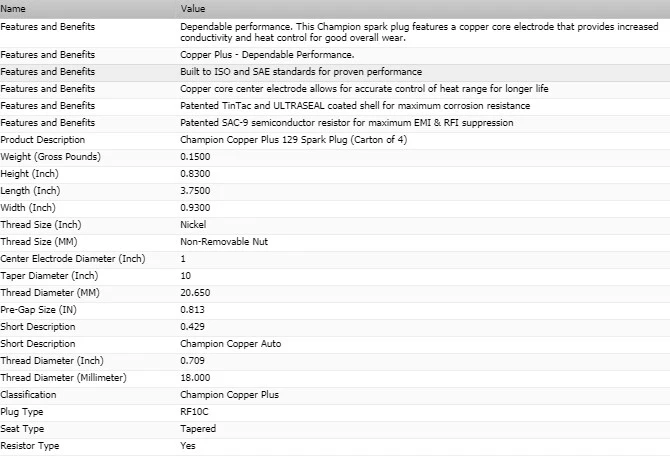Select the 'Built to ISO and SAE standards' row
Viewport: 670px width, 456px height.
pos(335,72)
